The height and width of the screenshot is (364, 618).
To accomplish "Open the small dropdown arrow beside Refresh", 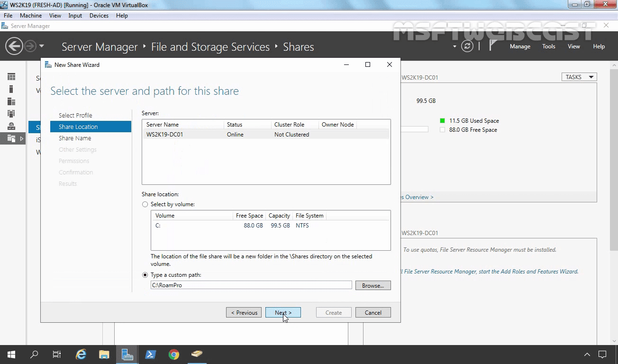I will pyautogui.click(x=454, y=46).
